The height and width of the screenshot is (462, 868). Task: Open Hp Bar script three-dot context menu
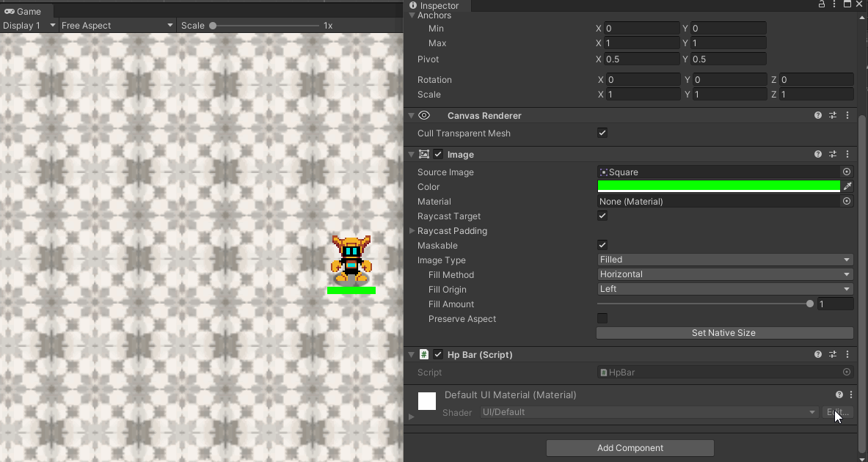pyautogui.click(x=847, y=355)
